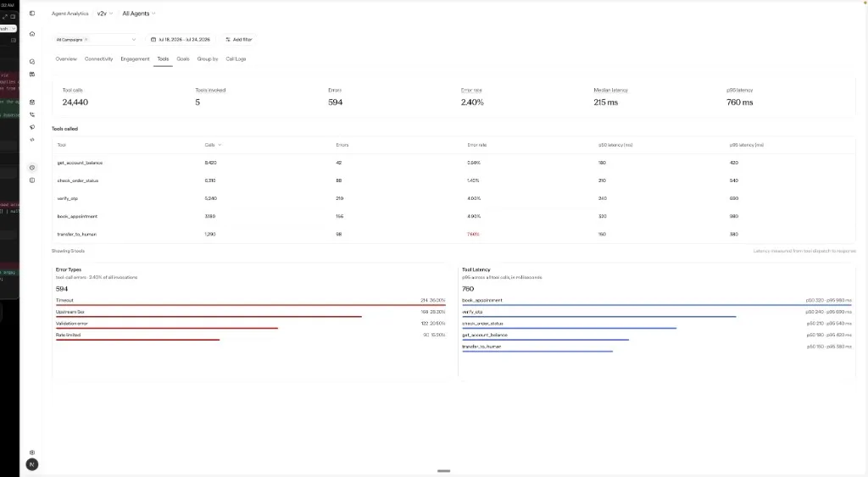Click the p95 latency column header

tap(746, 145)
